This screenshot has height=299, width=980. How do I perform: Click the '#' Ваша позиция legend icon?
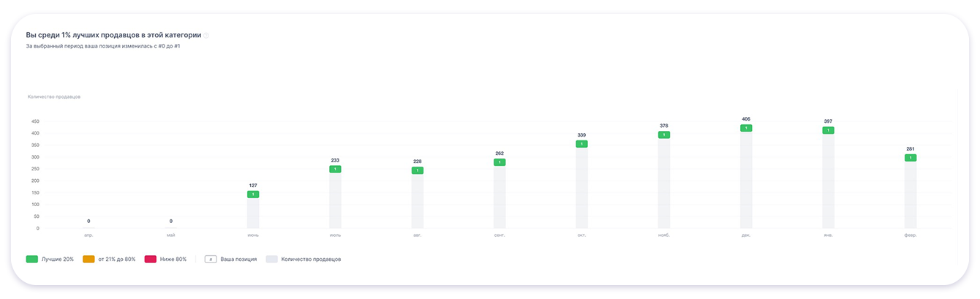tap(210, 259)
